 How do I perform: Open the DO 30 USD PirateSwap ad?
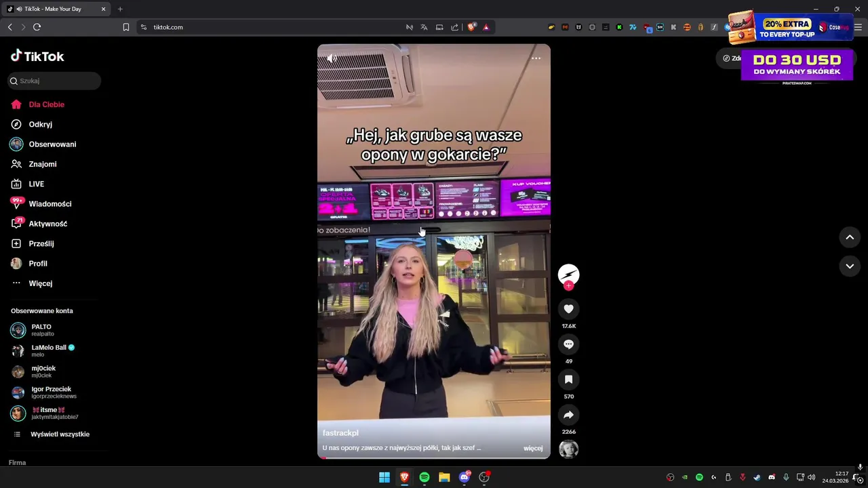pos(797,66)
